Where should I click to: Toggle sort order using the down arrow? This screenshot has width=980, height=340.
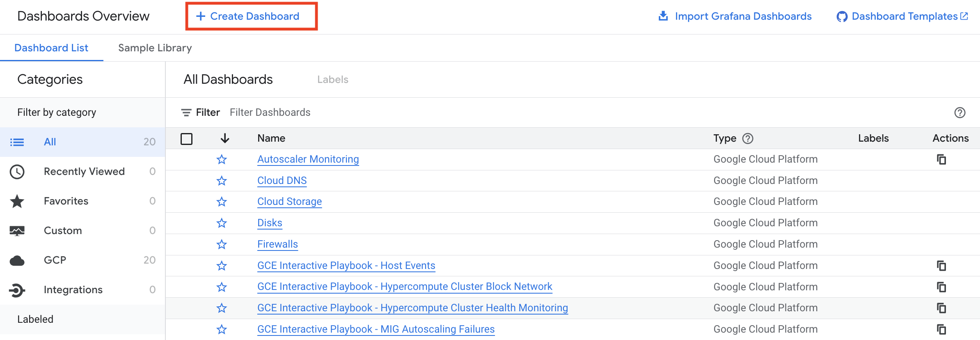224,138
